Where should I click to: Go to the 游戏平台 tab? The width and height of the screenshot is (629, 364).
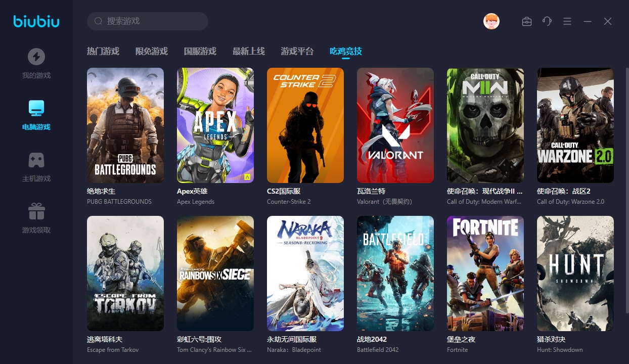coord(297,51)
